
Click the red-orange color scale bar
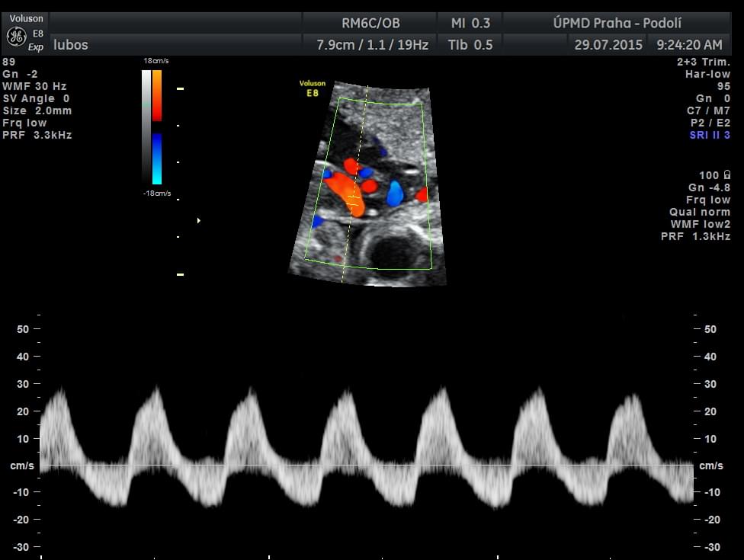pos(157,95)
